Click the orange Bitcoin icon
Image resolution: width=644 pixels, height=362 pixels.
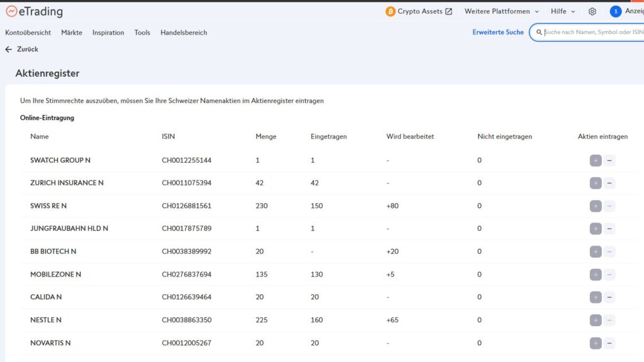coord(390,11)
